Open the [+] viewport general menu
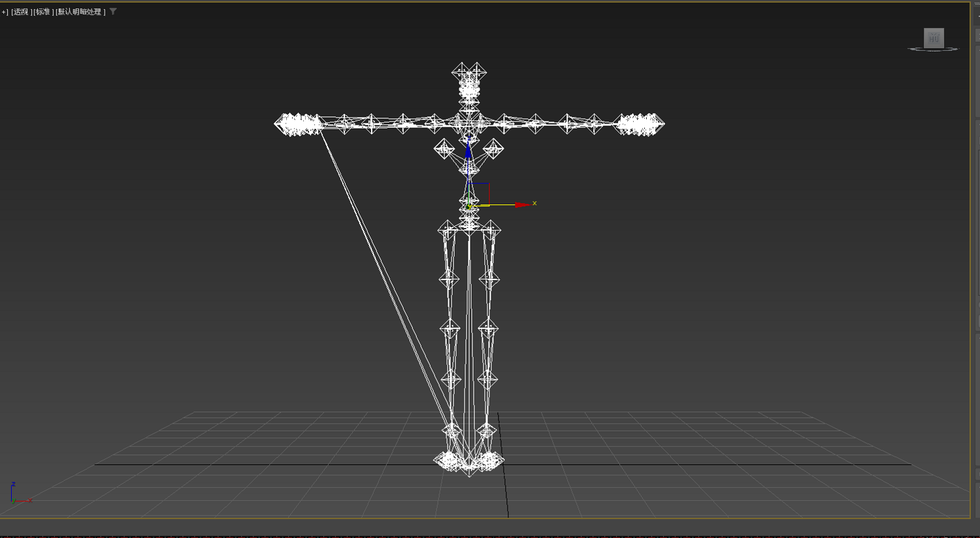980x538 pixels. (x=4, y=12)
